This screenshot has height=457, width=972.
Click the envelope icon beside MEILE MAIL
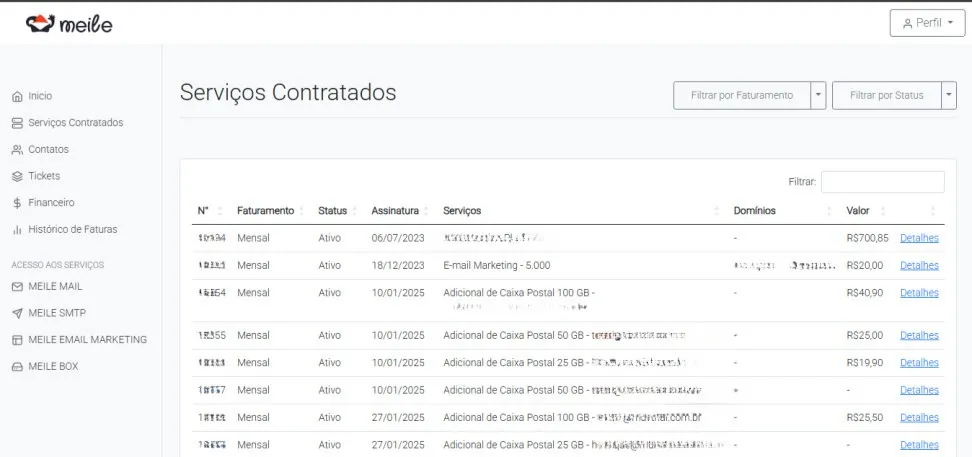click(17, 286)
